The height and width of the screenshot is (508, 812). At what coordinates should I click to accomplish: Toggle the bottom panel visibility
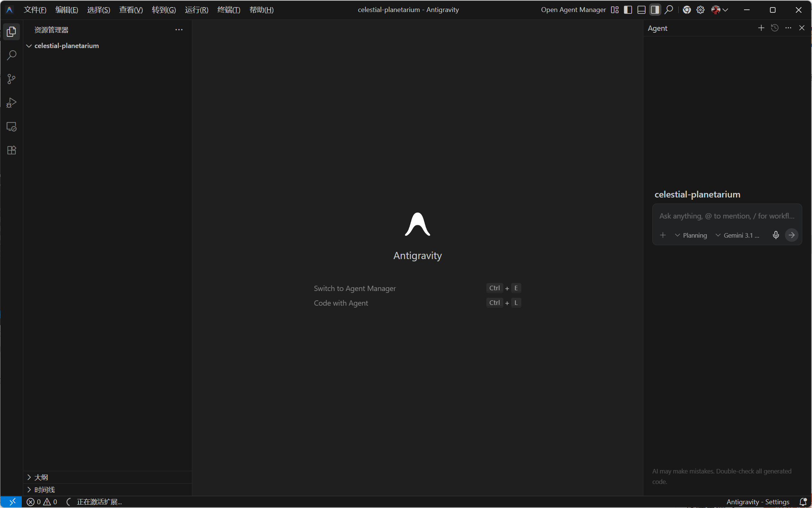point(641,10)
